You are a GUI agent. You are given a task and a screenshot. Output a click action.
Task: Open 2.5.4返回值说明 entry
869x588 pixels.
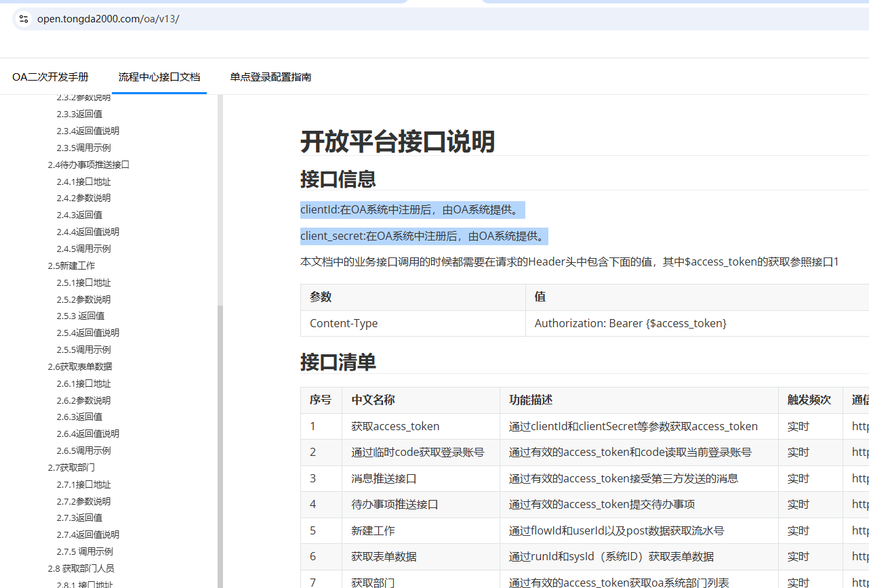click(87, 333)
